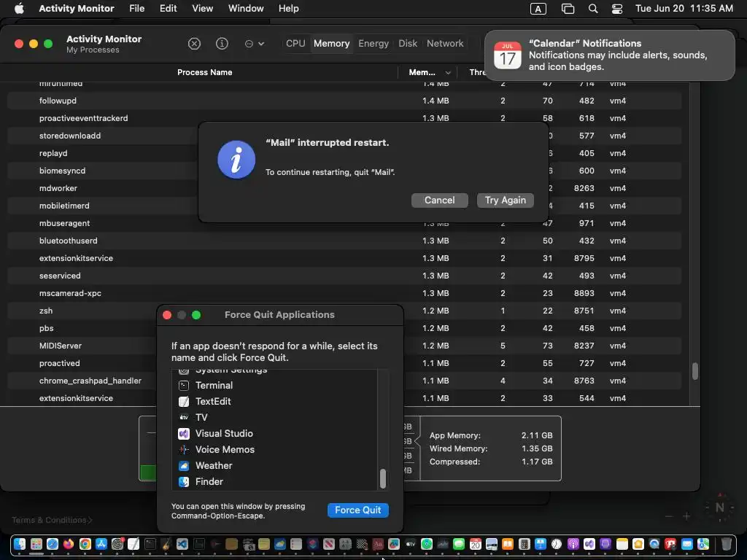Open the View menu
Viewport: 747px width, 560px height.
tap(203, 9)
